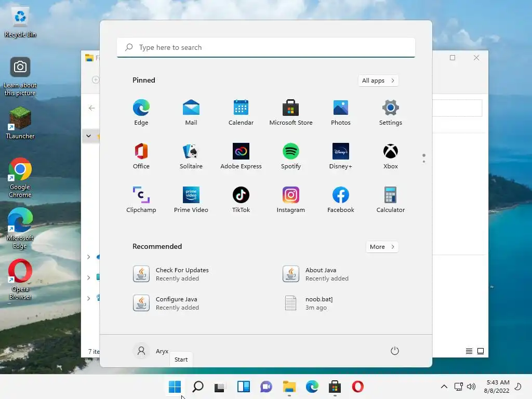Click the File Explorer search box

pos(457,108)
